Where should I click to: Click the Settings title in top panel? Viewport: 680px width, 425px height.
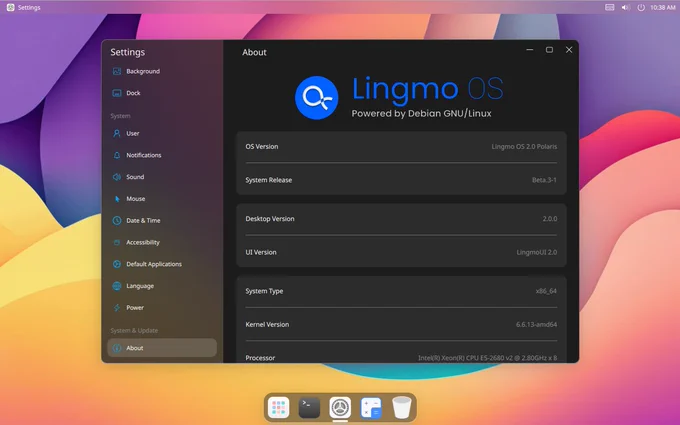pyautogui.click(x=29, y=7)
